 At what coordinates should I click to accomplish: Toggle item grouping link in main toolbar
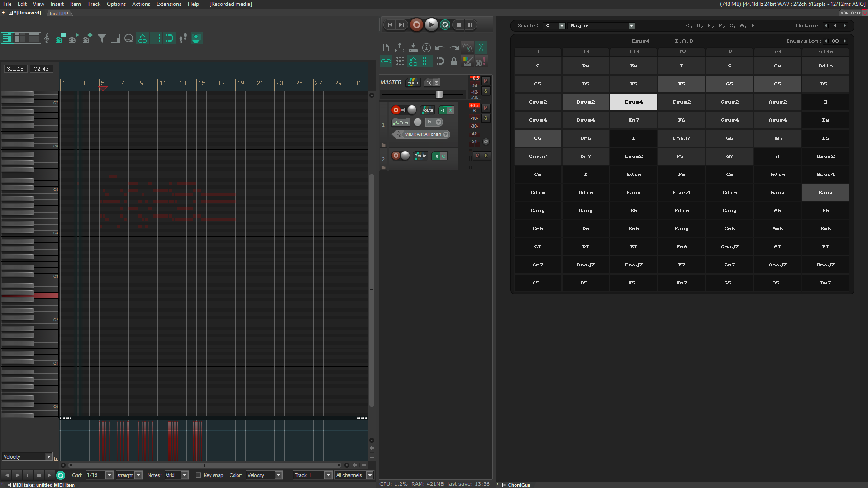coord(386,61)
